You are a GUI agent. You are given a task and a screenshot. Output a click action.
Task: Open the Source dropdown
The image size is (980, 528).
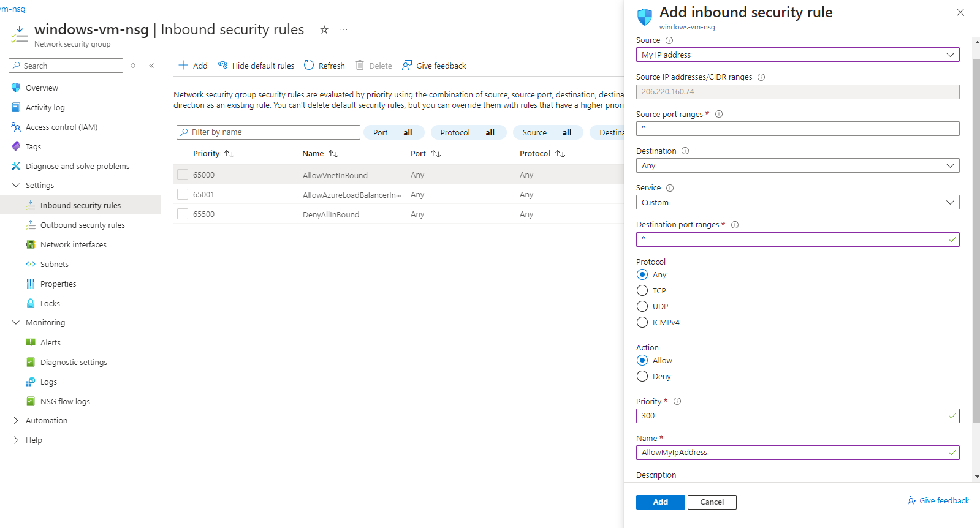pos(797,55)
